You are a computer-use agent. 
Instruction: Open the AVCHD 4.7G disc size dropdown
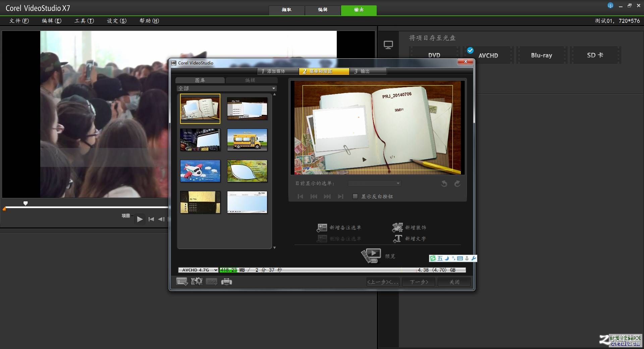[x=198, y=270]
